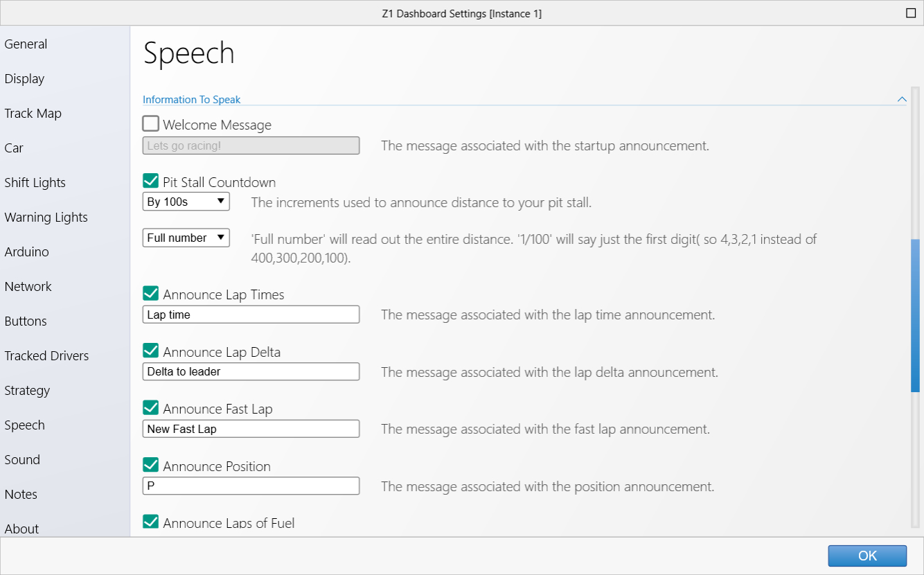Select Speech in the sidebar
Viewport: 924px width, 575px height.
24,425
